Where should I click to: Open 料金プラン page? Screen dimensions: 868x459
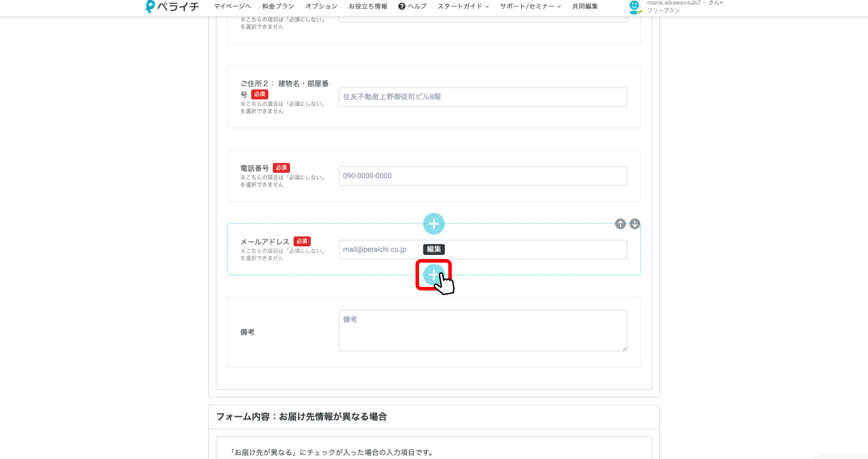click(278, 6)
